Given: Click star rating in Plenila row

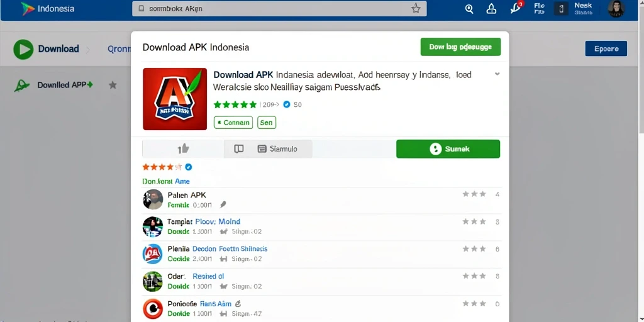Looking at the screenshot, I should 474,249.
